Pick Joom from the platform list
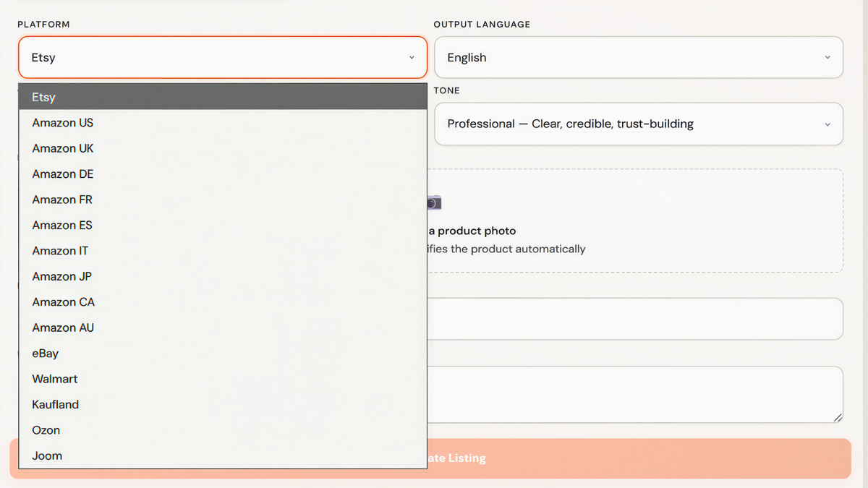The height and width of the screenshot is (488, 868). (223, 456)
